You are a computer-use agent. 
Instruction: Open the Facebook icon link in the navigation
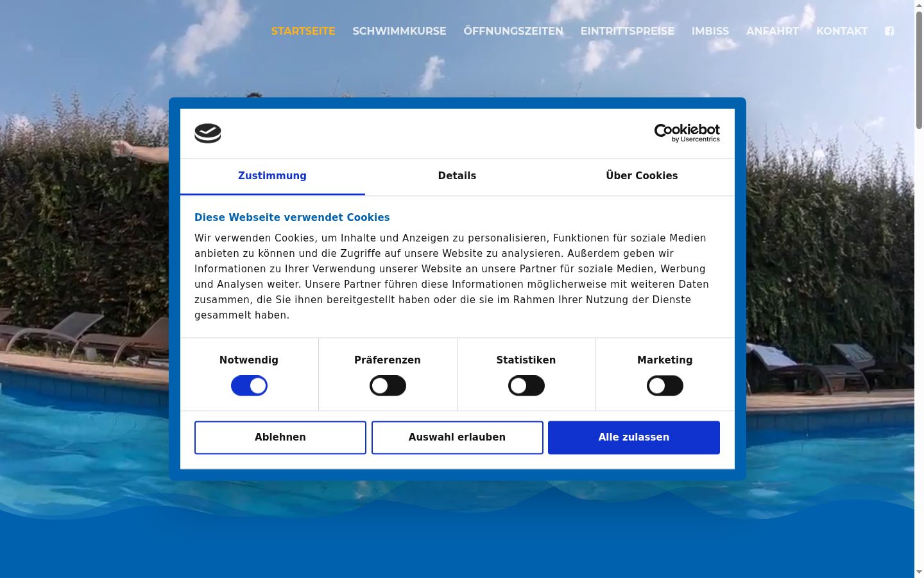point(889,31)
